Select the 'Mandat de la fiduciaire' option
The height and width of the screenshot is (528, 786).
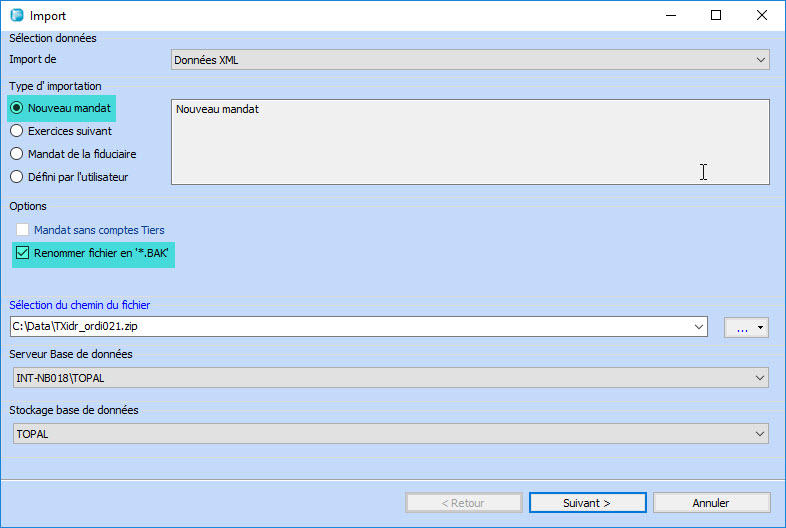pos(17,154)
